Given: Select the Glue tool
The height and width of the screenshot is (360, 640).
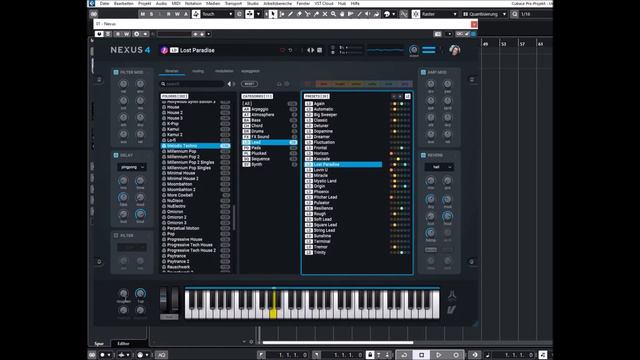Looking at the screenshot, I should (316, 14).
